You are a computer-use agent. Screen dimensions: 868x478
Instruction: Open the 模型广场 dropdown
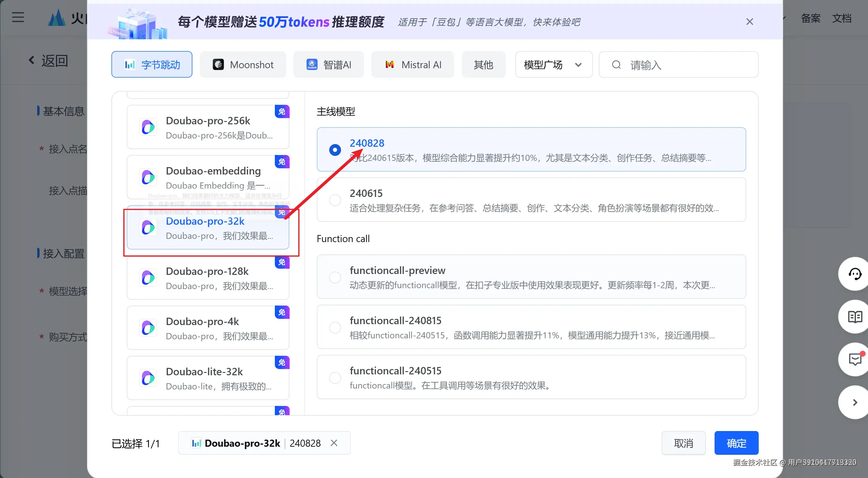553,65
